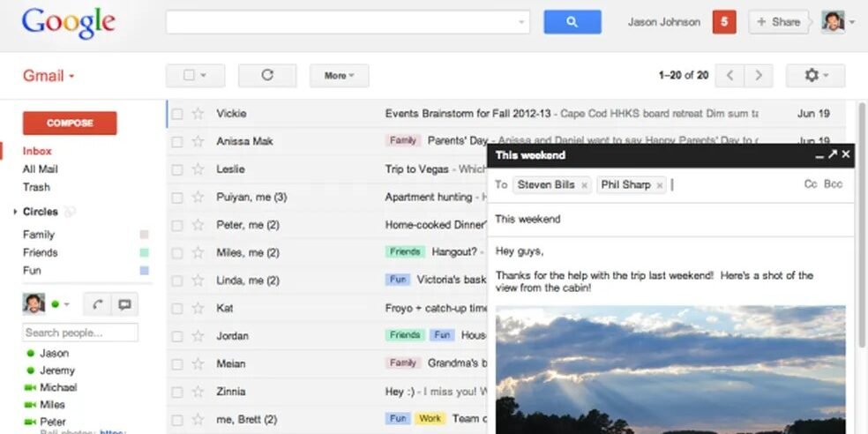Click the Friends label color swatch
Screen dimensions: 868x434
144,253
